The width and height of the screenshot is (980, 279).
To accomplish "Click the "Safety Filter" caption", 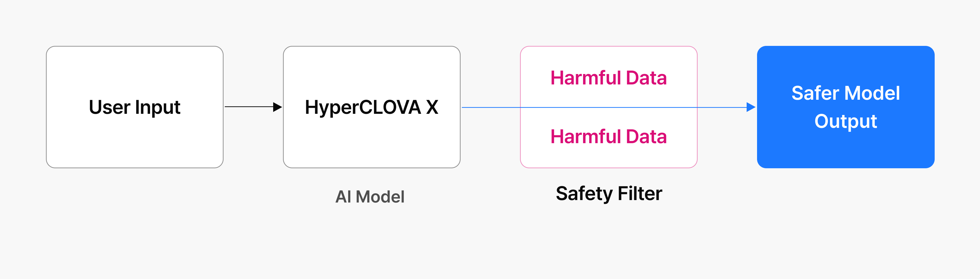I will coord(609,193).
